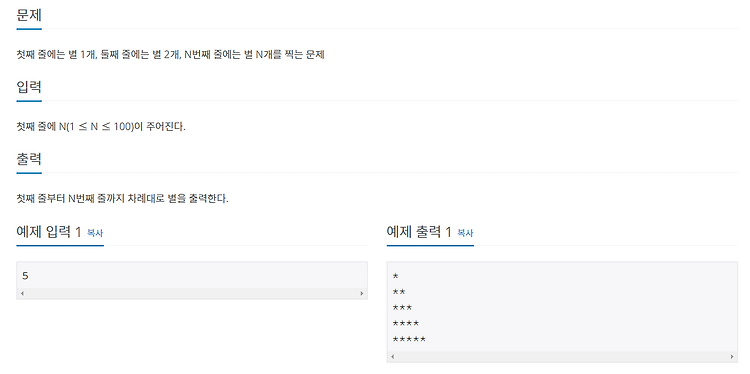The width and height of the screenshot is (750, 374).
Task: Click right scroll arrow in sample input box
Action: [x=362, y=293]
